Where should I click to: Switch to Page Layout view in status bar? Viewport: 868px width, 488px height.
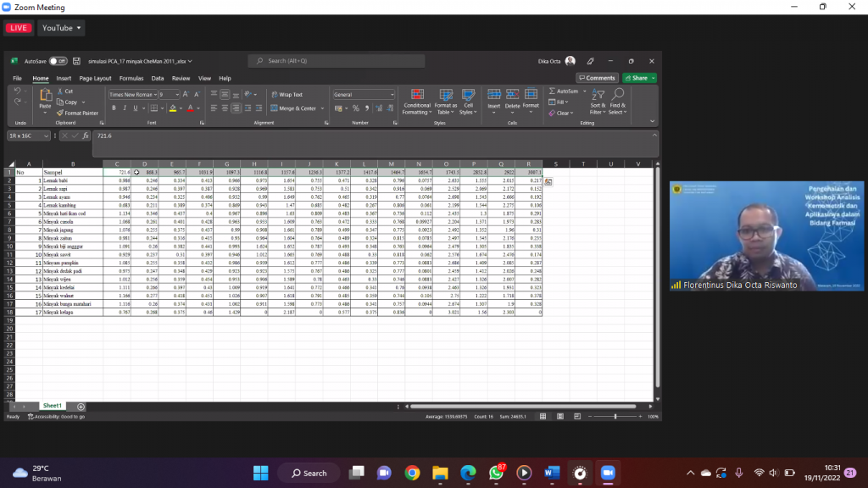point(560,417)
